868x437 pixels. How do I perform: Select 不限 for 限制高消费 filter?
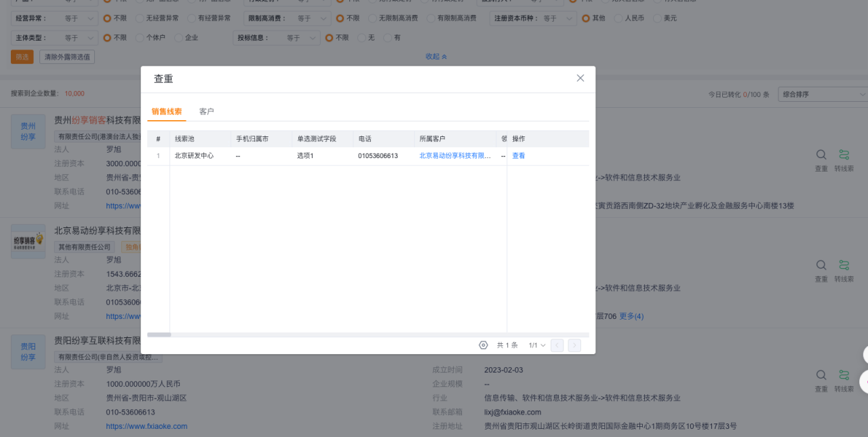click(x=340, y=18)
